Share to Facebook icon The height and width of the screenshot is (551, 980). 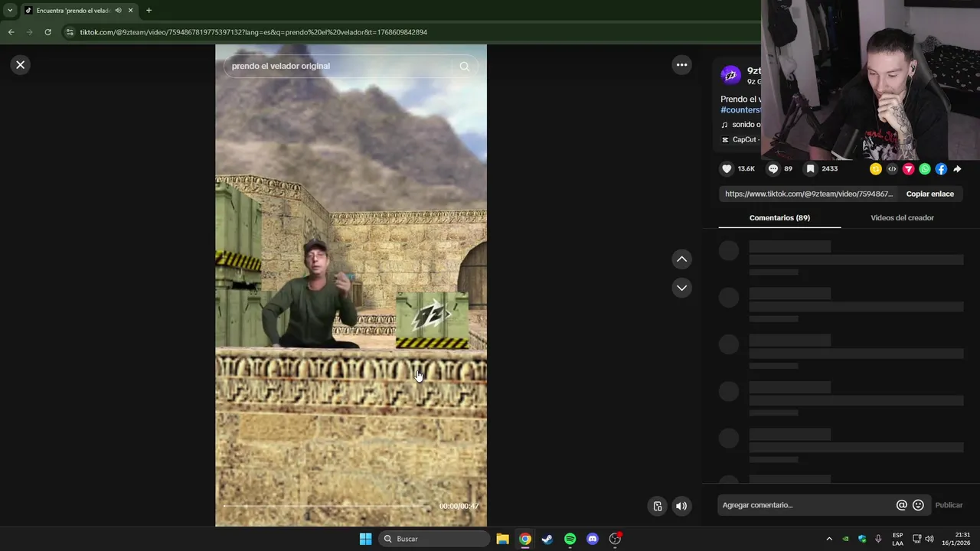point(941,169)
